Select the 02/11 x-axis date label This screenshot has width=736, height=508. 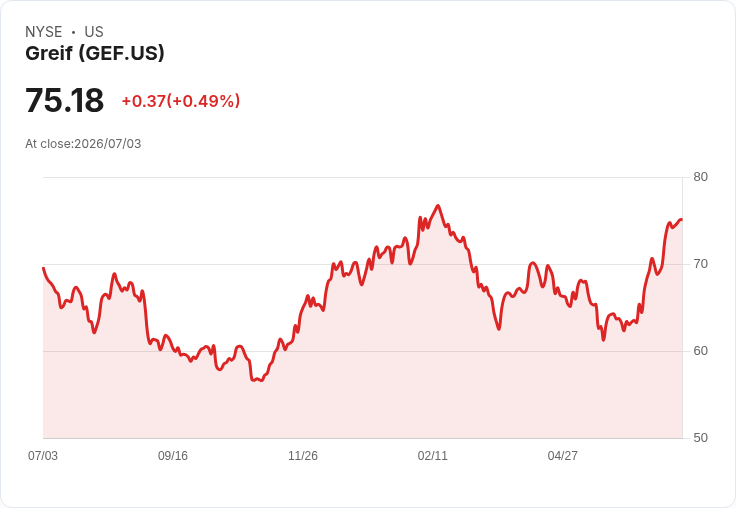tap(433, 456)
